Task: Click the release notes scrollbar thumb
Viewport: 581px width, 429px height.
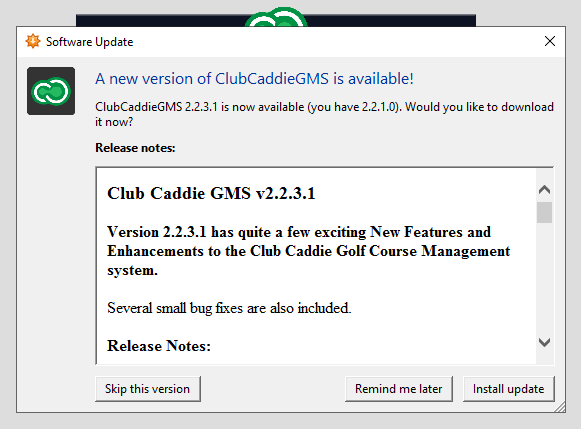Action: (544, 212)
